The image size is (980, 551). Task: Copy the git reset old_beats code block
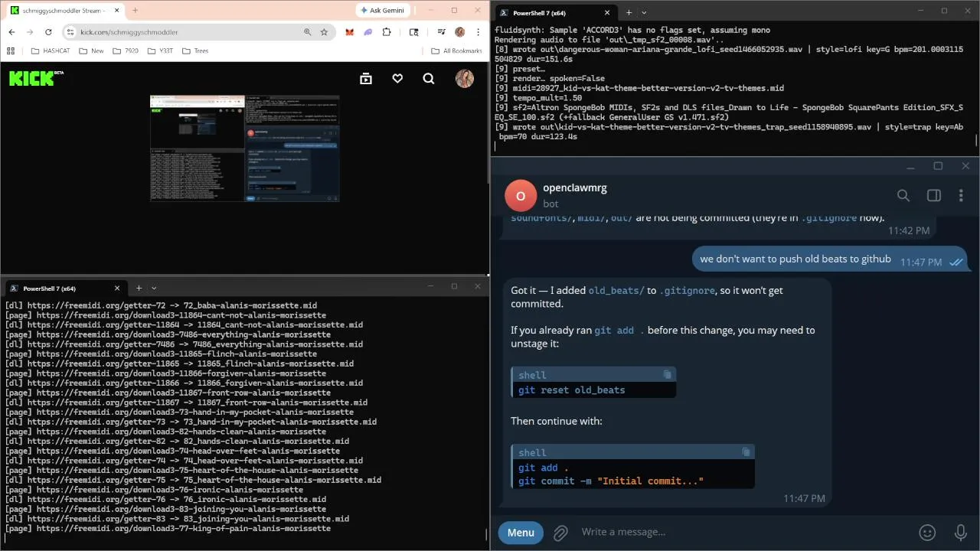(x=667, y=374)
